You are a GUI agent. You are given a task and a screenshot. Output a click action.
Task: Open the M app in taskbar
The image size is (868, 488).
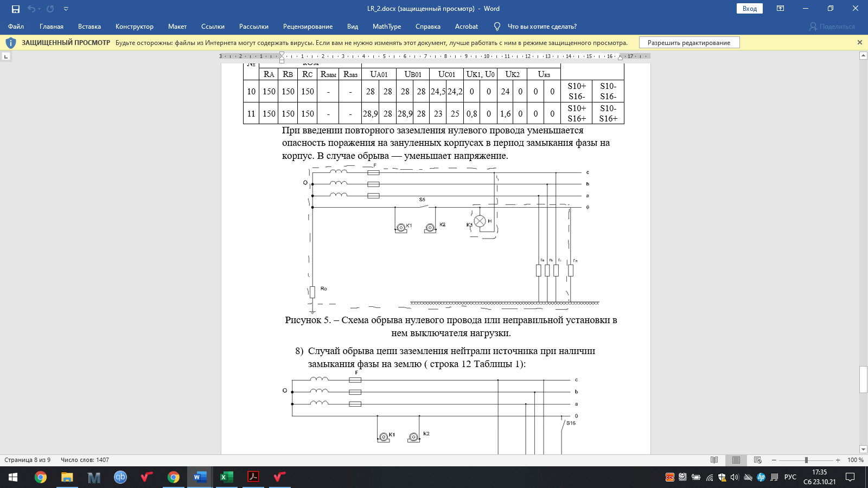click(94, 477)
